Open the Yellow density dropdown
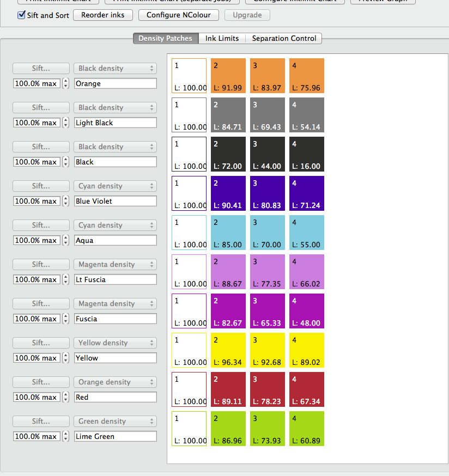 pyautogui.click(x=115, y=343)
